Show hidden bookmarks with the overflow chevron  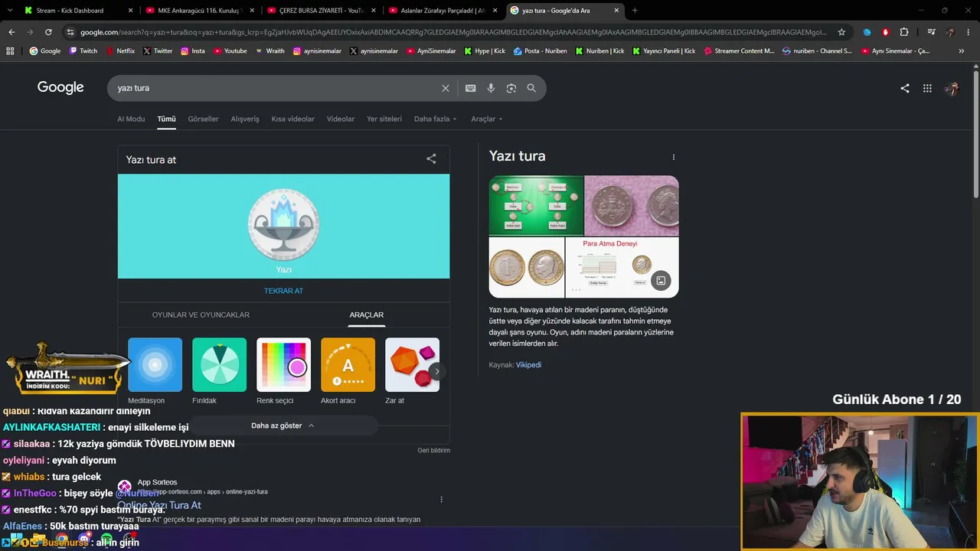[x=962, y=51]
